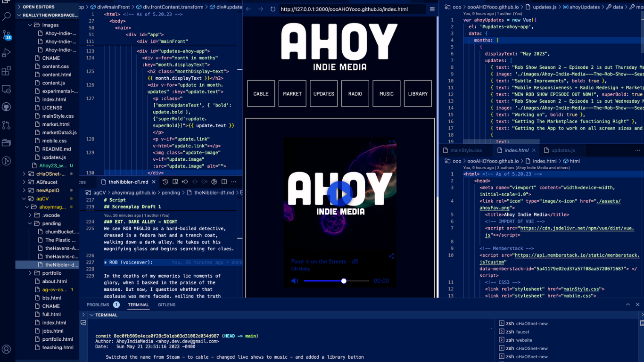Adjust the music player progress slider knob

point(344,281)
